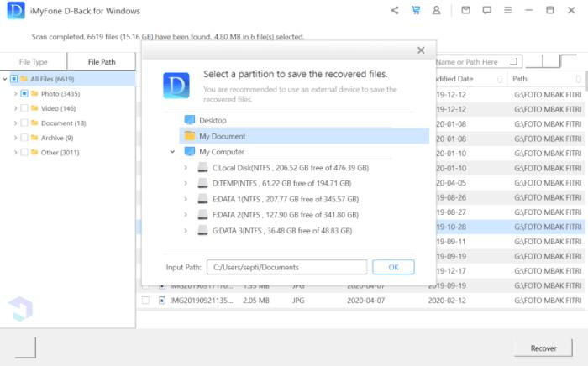This screenshot has width=588, height=366.
Task: Select the G:DATA 3 drive icon
Action: (202, 230)
